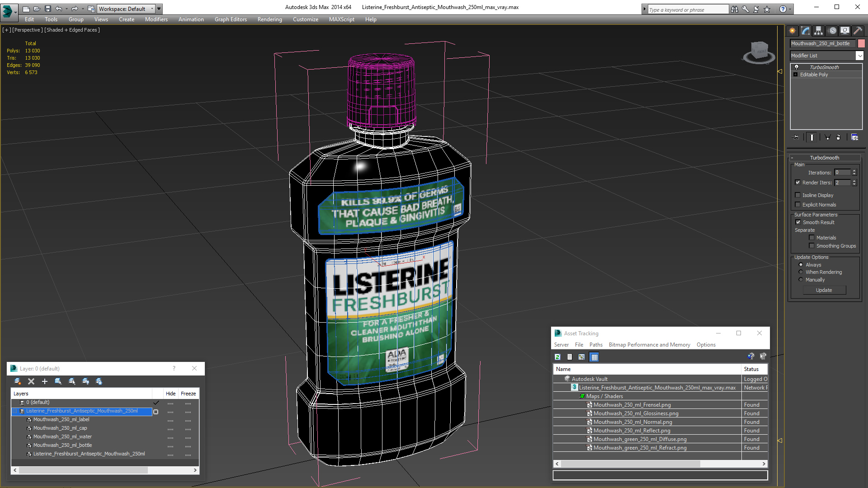This screenshot has width=868, height=488.
Task: Toggle TurboSmooth modifier lightbulb visibility
Action: coord(797,67)
